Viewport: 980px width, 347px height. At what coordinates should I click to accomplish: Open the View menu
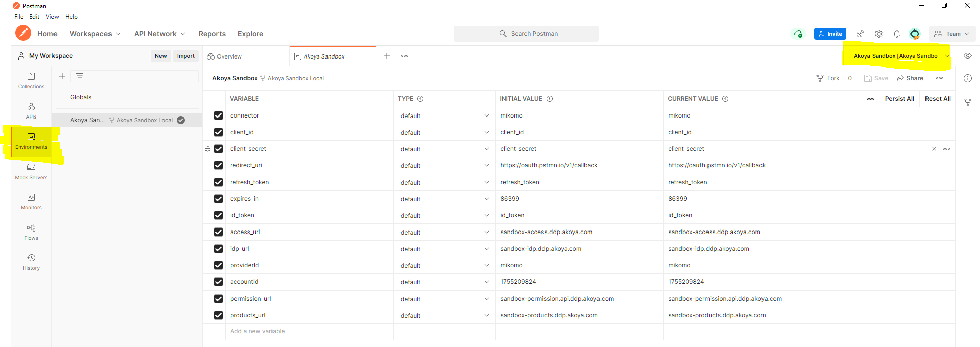tap(52, 17)
